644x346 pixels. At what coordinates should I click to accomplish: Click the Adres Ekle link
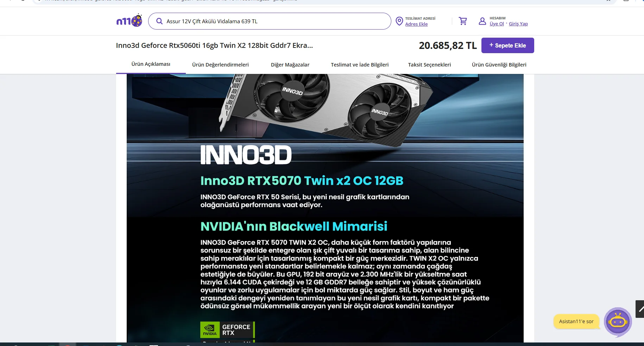[416, 24]
